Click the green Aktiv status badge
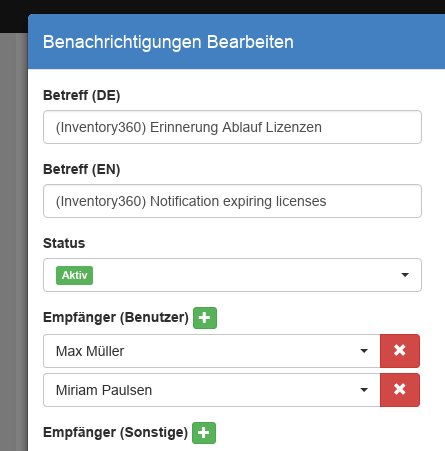Image resolution: width=445 pixels, height=451 pixels. click(74, 275)
